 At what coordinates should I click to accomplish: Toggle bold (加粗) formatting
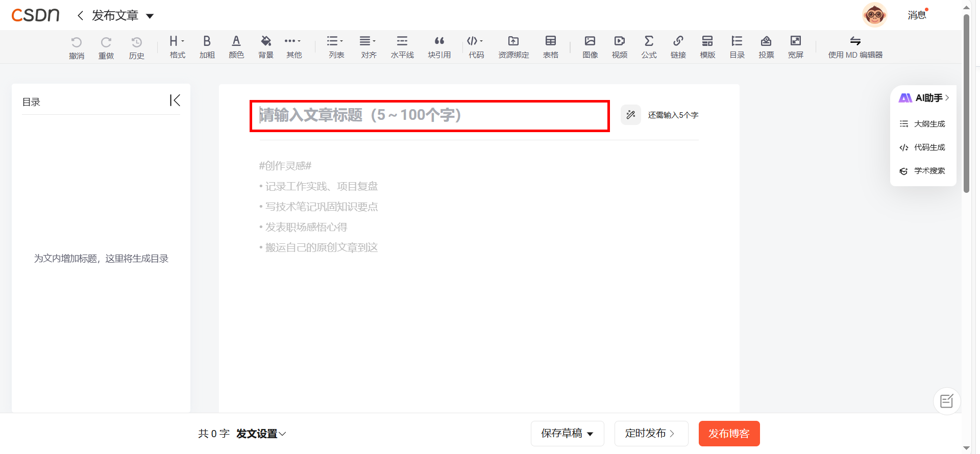(x=207, y=42)
